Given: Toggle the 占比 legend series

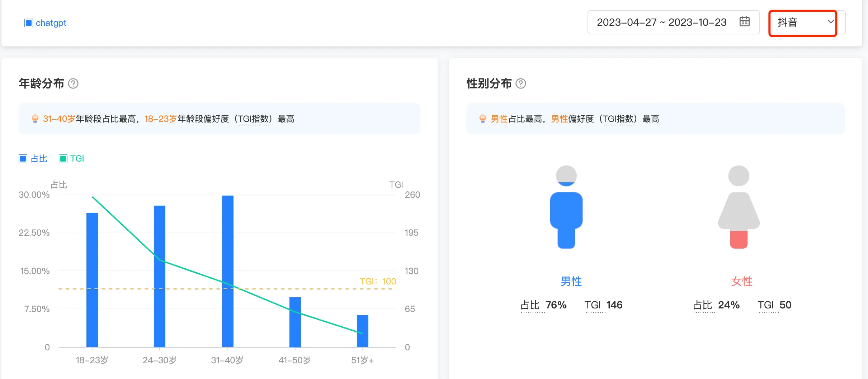Looking at the screenshot, I should pyautogui.click(x=33, y=159).
